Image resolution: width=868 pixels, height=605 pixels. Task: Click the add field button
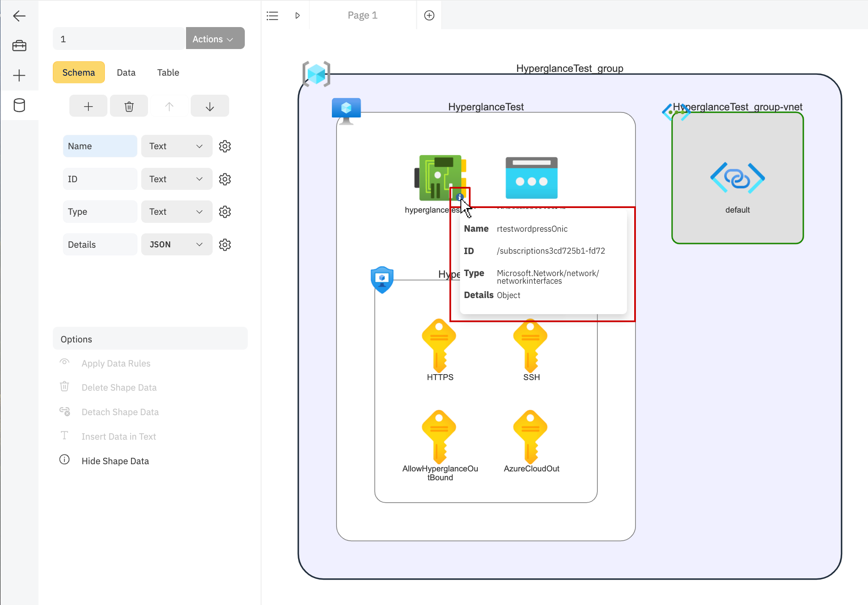[89, 107]
